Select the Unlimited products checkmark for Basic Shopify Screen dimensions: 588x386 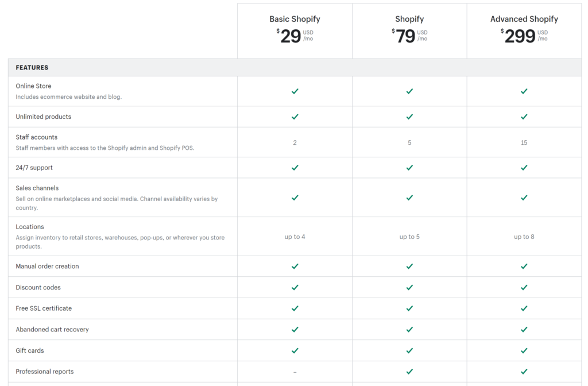tap(295, 117)
